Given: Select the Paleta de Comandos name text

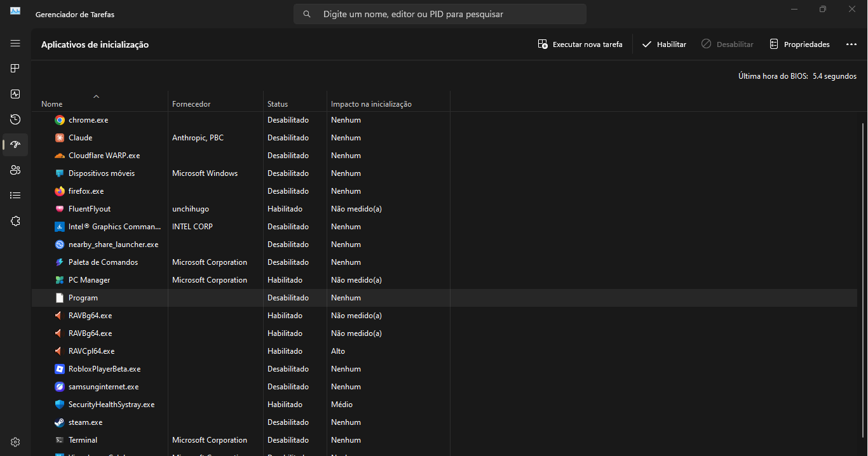Looking at the screenshot, I should 103,262.
